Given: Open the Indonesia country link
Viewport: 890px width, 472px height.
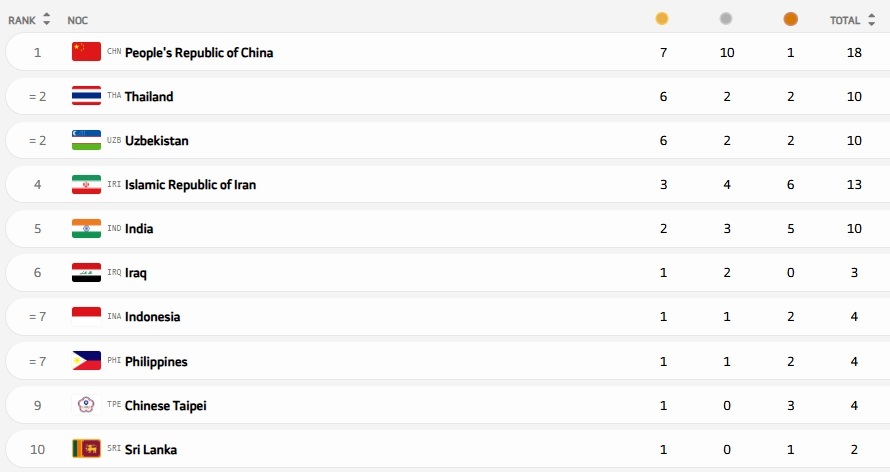Looking at the screenshot, I should point(152,316).
